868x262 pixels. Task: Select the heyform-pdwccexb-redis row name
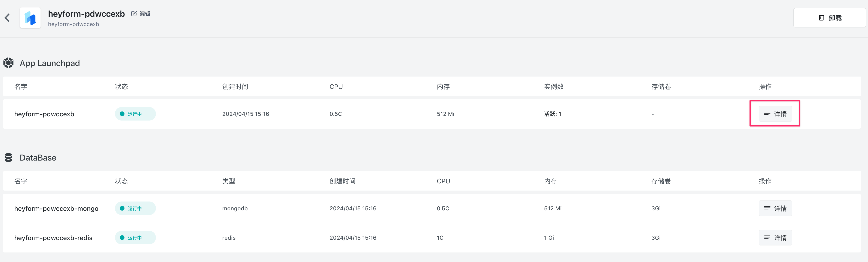tap(53, 237)
